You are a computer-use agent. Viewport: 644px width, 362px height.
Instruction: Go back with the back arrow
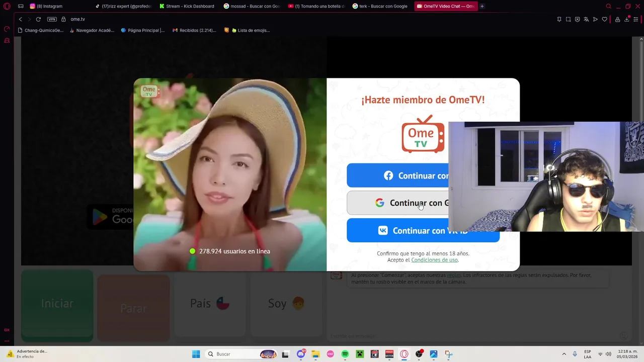pos(20,19)
